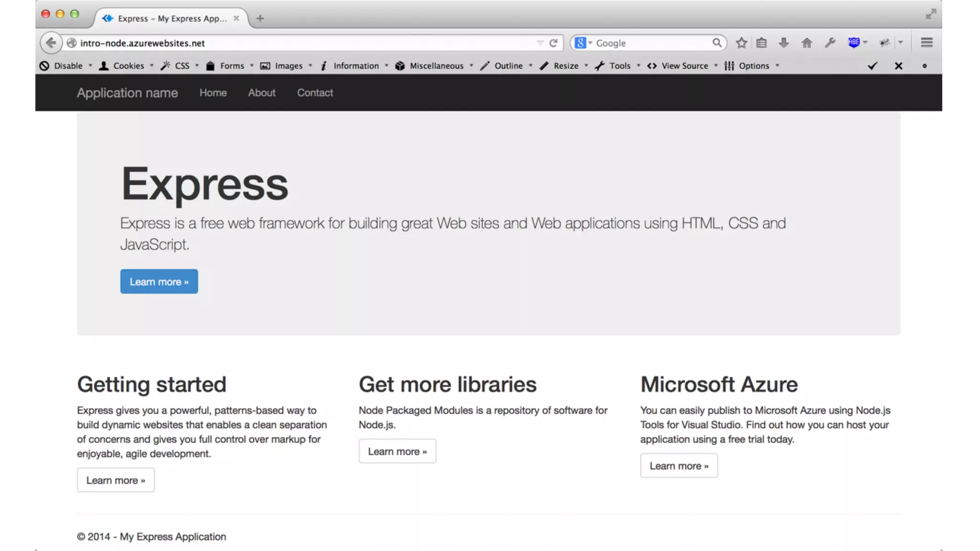This screenshot has height=551, width=980.
Task: Click the Images picture icon
Action: click(x=265, y=66)
